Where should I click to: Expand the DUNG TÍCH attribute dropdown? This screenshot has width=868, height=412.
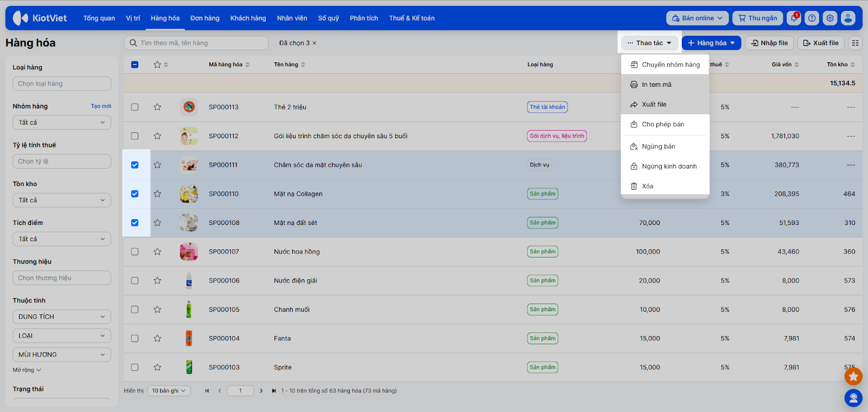tap(62, 317)
